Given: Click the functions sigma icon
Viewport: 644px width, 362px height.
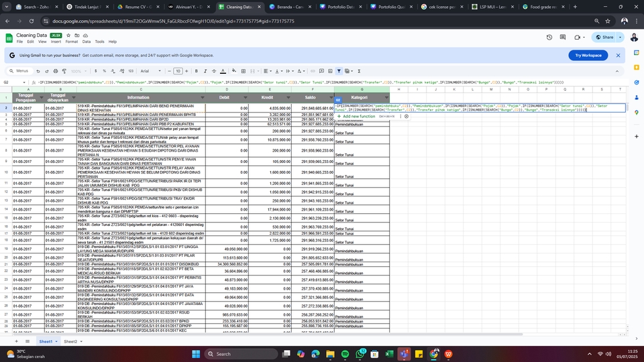Looking at the screenshot, I should [360, 70].
